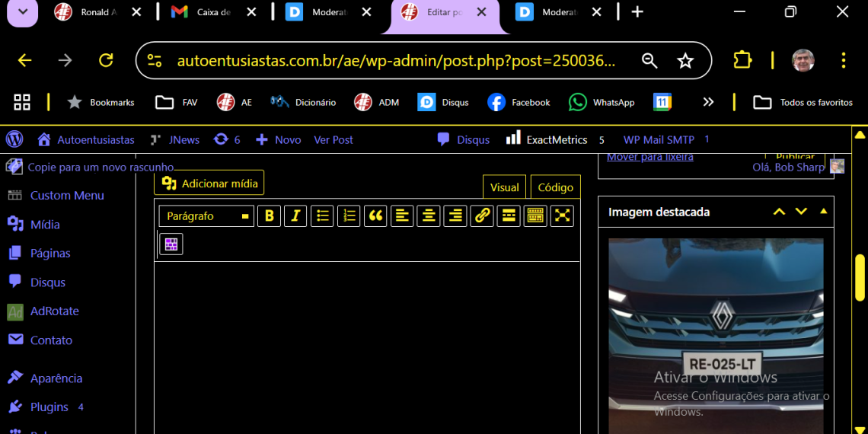868x434 pixels.
Task: Open the Páginas admin menu
Action: pos(50,254)
